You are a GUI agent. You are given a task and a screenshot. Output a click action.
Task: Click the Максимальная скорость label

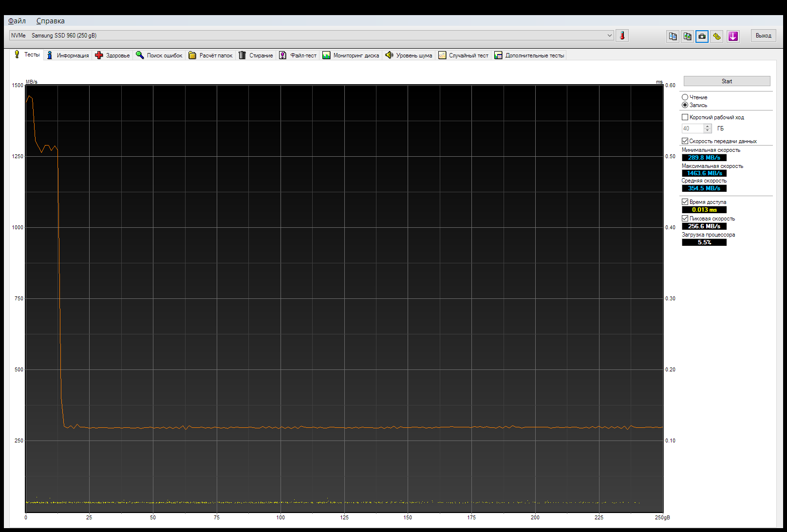pyautogui.click(x=712, y=166)
